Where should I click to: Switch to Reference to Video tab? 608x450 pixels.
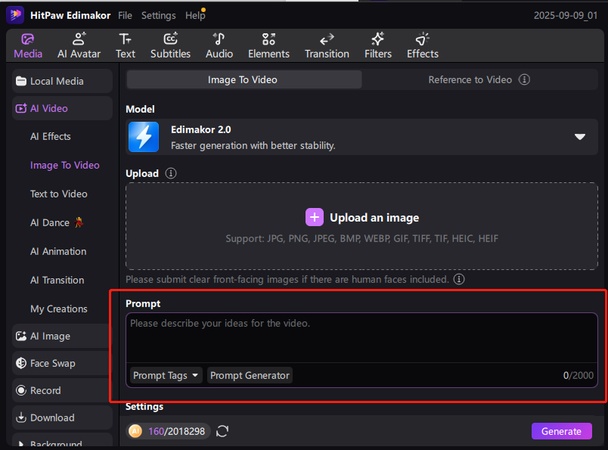[480, 79]
